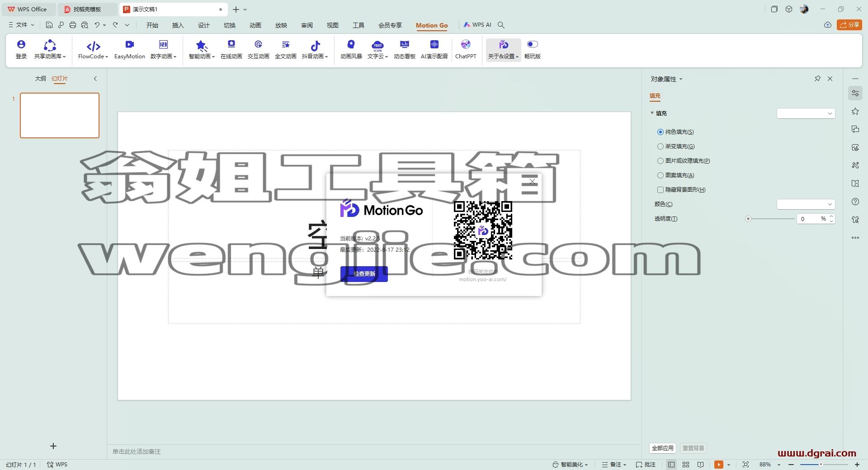Close the Motion Go about dialog
The width and height of the screenshot is (868, 470).
532,182
